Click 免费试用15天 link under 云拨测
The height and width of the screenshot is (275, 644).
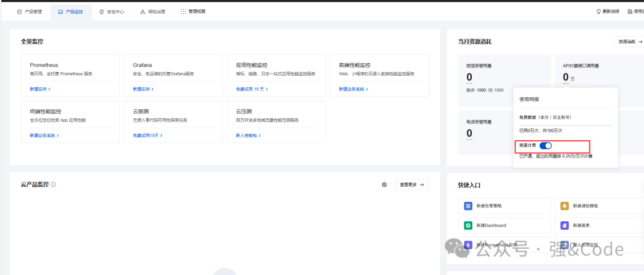148,135
